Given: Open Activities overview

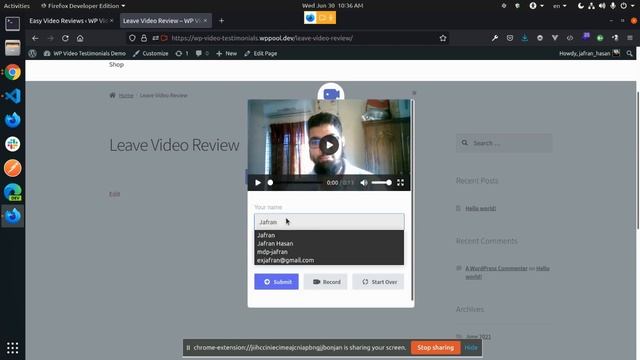Looking at the screenshot, I should click(16, 6).
